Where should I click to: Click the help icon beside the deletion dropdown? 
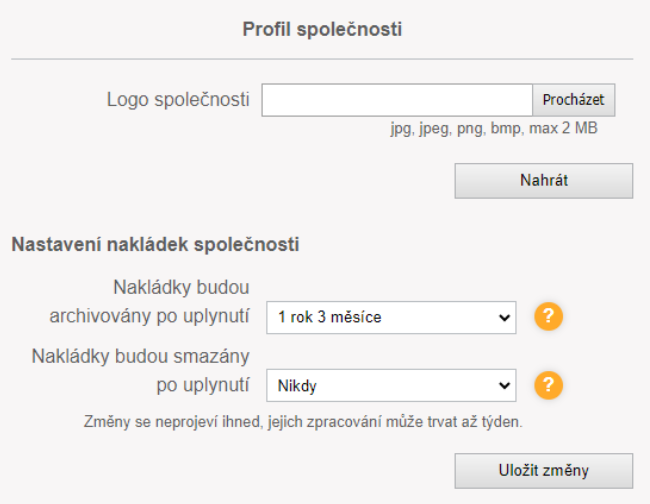point(550,385)
